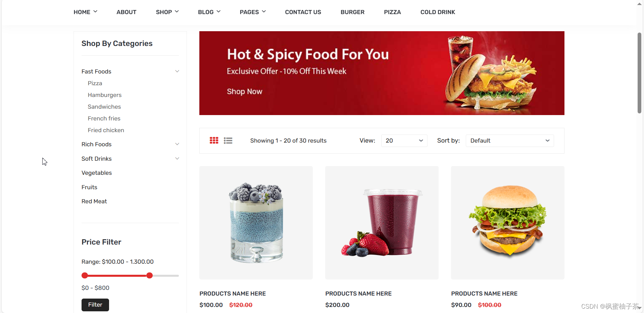Expand the Fast Foods category chevron
The width and height of the screenshot is (644, 313).
[177, 71]
